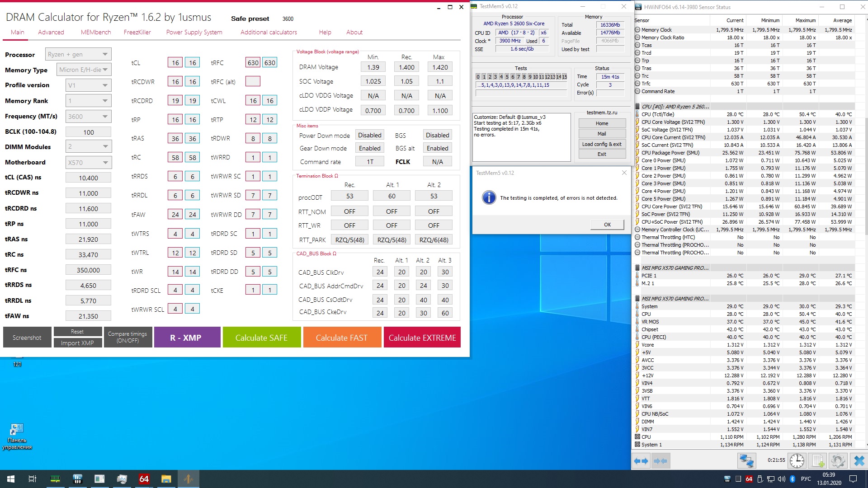Toggle Compare timings ON/OFF button
Image resolution: width=868 pixels, height=488 pixels.
click(x=127, y=337)
